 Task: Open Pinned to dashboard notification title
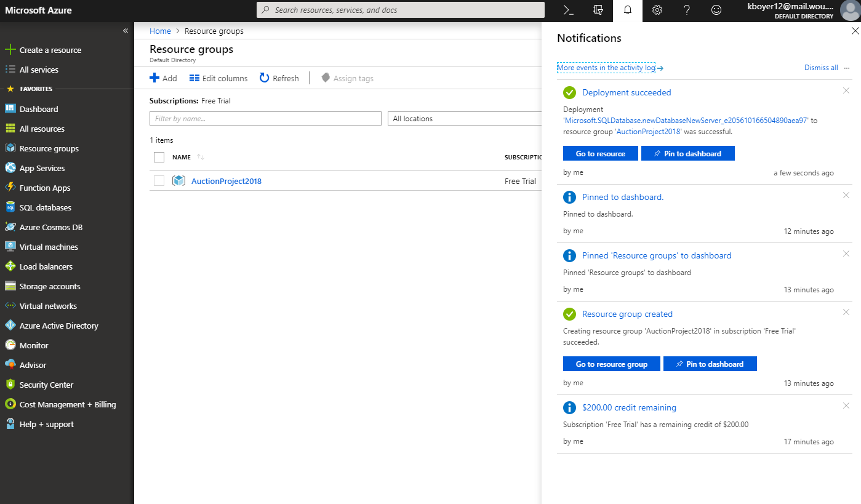pos(623,197)
